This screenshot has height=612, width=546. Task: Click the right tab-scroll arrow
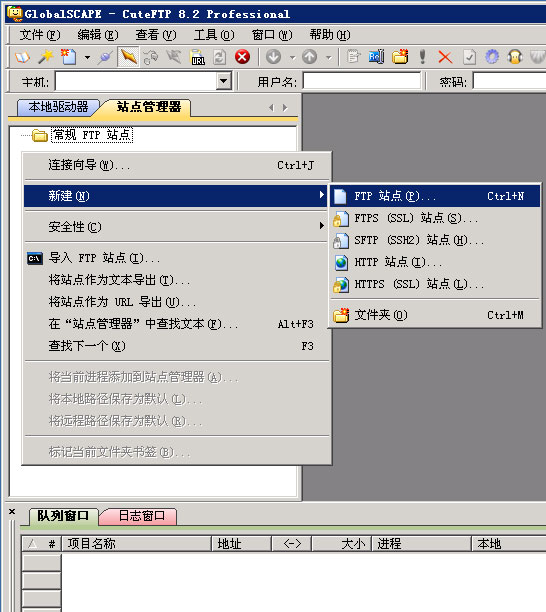click(x=285, y=107)
